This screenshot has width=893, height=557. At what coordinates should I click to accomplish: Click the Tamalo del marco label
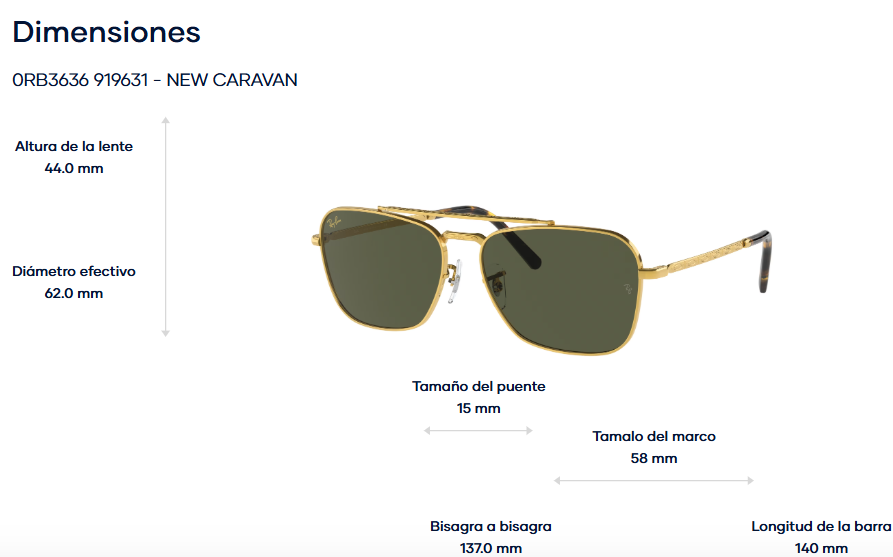click(x=654, y=436)
